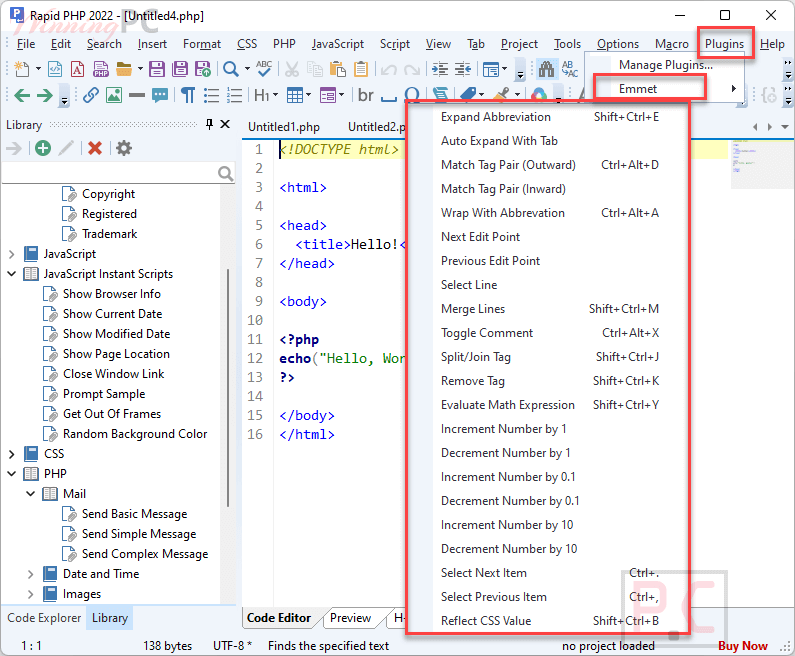Open Library settings gear

coord(124,148)
